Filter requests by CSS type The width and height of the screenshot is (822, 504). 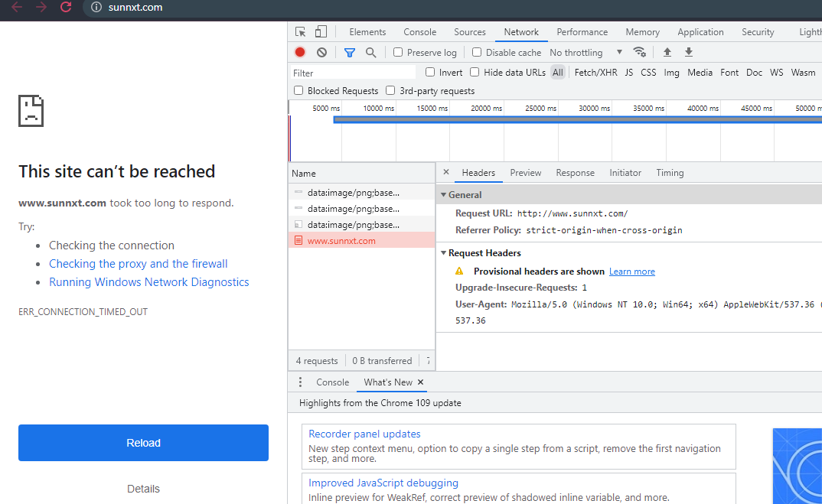(648, 73)
